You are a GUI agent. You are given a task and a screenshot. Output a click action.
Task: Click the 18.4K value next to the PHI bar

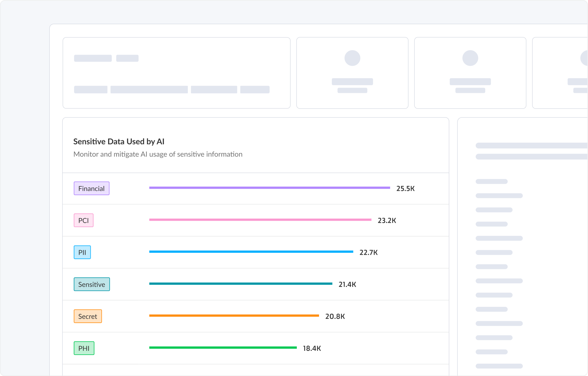tap(311, 348)
